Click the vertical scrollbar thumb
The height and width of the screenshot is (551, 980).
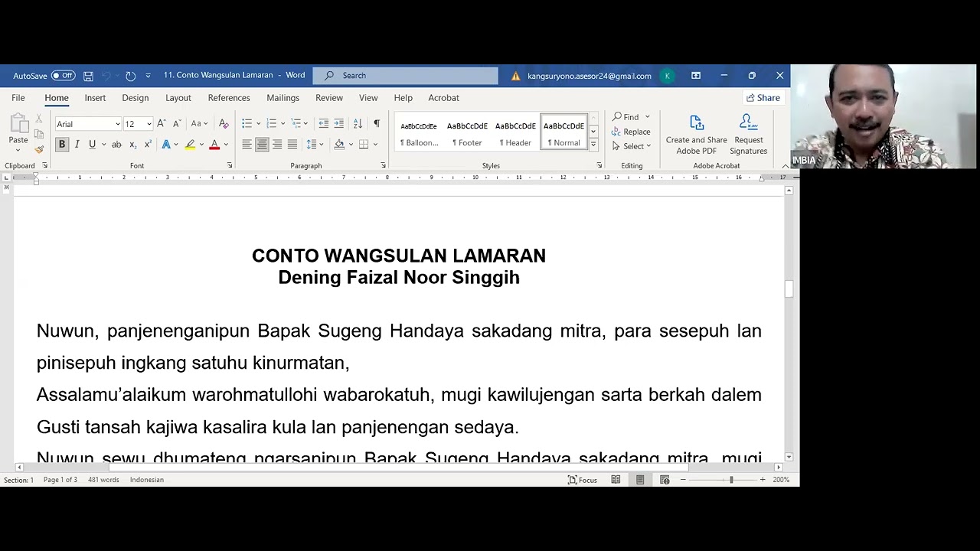[789, 289]
